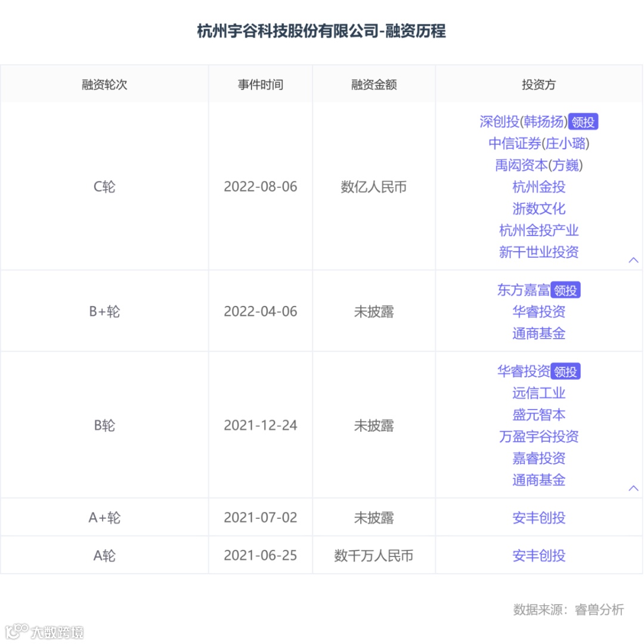Select the date 2021-06-25
Image resolution: width=644 pixels, height=644 pixels.
261,556
